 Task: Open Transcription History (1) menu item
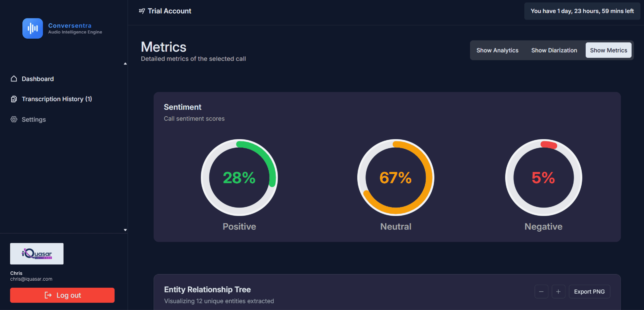[57, 99]
